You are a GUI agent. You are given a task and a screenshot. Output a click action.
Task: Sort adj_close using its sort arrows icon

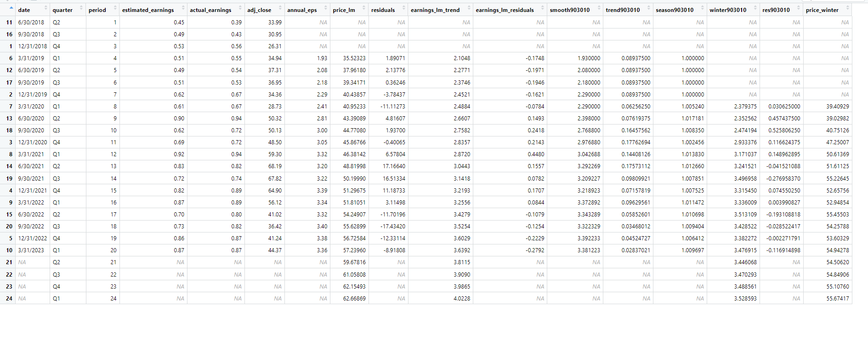tap(280, 8)
